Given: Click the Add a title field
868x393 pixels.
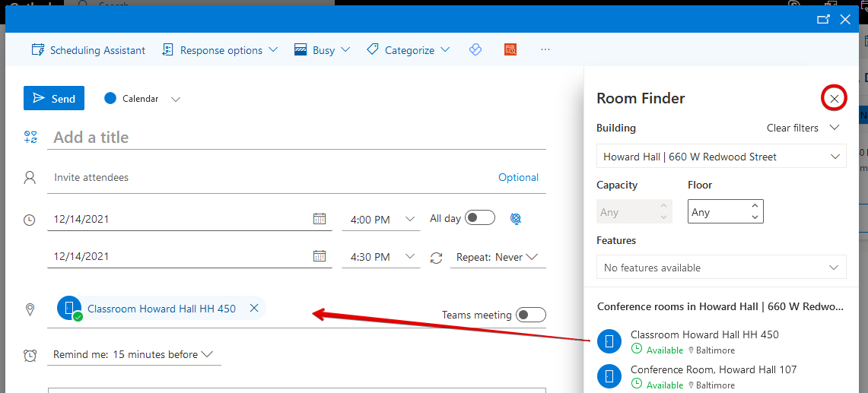Looking at the screenshot, I should tap(297, 138).
